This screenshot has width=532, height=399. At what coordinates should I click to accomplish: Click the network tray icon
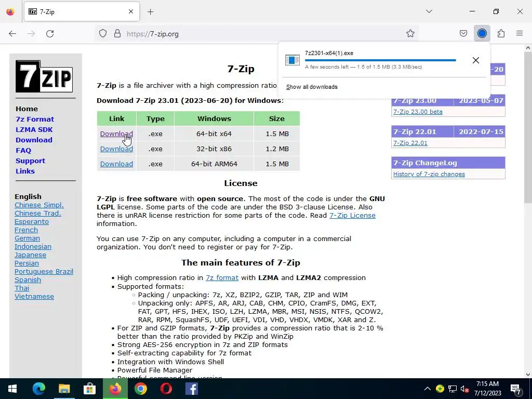coord(453,389)
